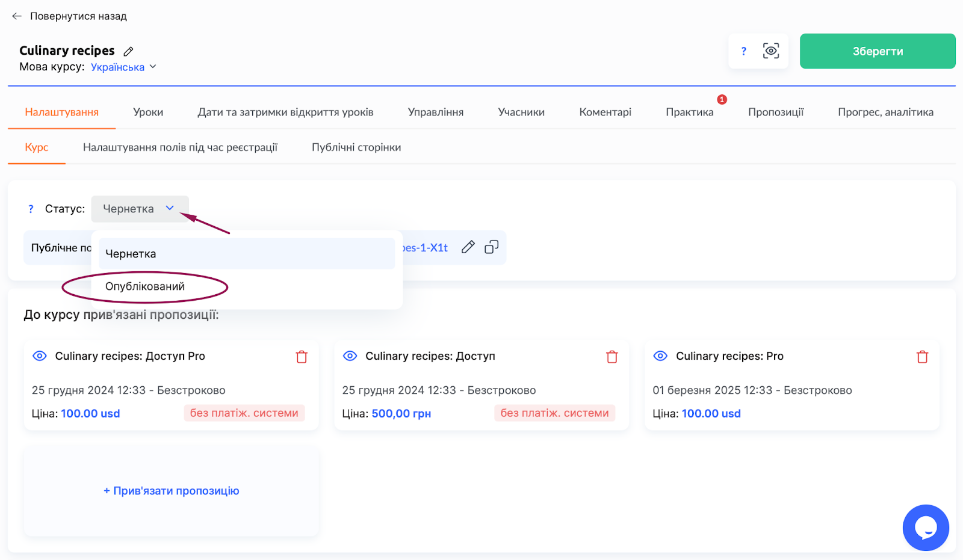The width and height of the screenshot is (963, 560).
Task: Click Українська language link
Action: point(117,67)
